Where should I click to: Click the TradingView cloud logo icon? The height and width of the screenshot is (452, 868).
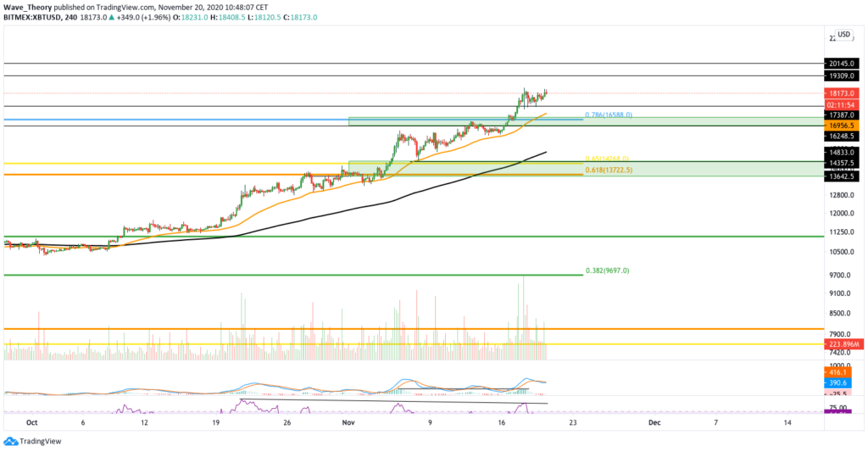tap(10, 442)
